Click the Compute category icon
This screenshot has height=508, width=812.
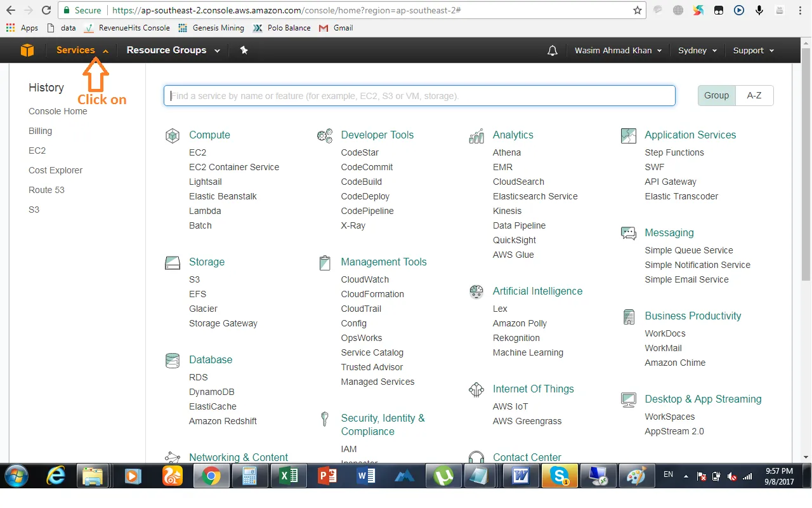(172, 135)
